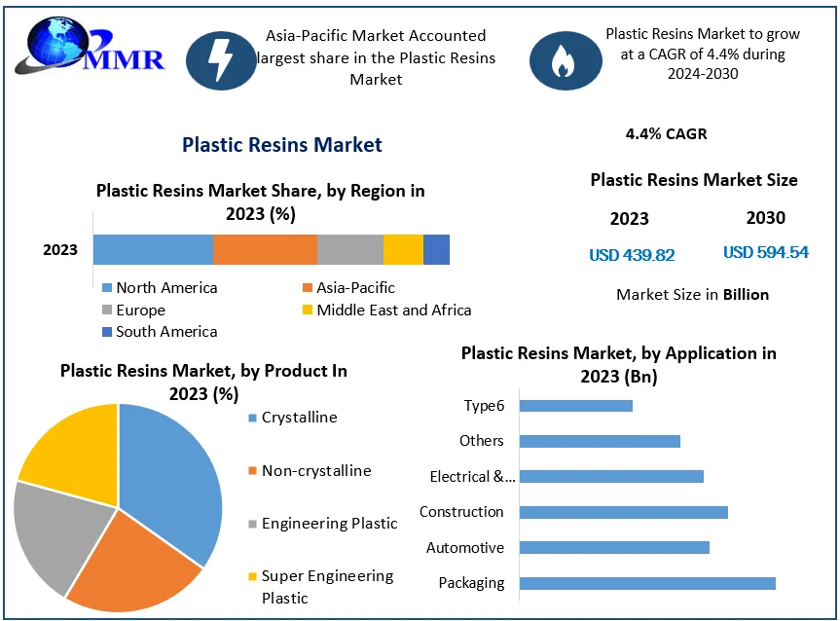Select the Automotive bar
840x621 pixels.
(x=614, y=548)
